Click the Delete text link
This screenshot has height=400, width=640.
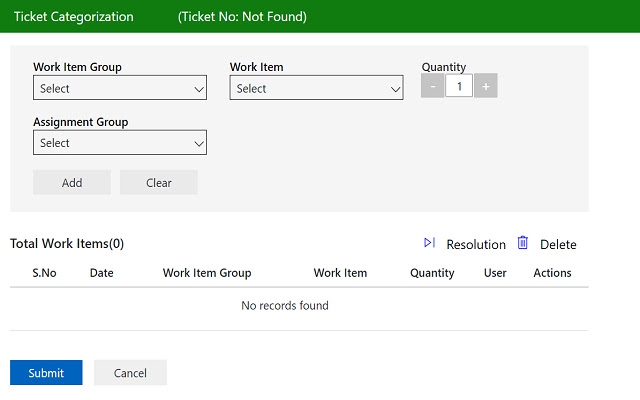(x=558, y=244)
